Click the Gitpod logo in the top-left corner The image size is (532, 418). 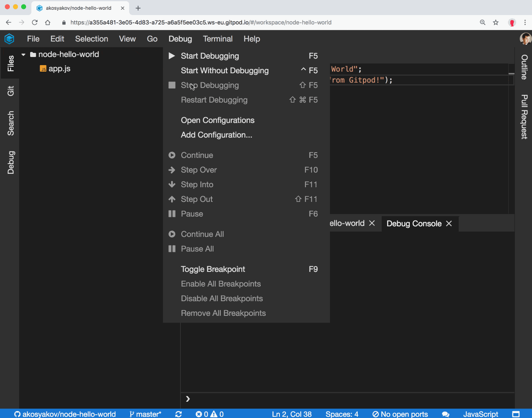(9, 39)
